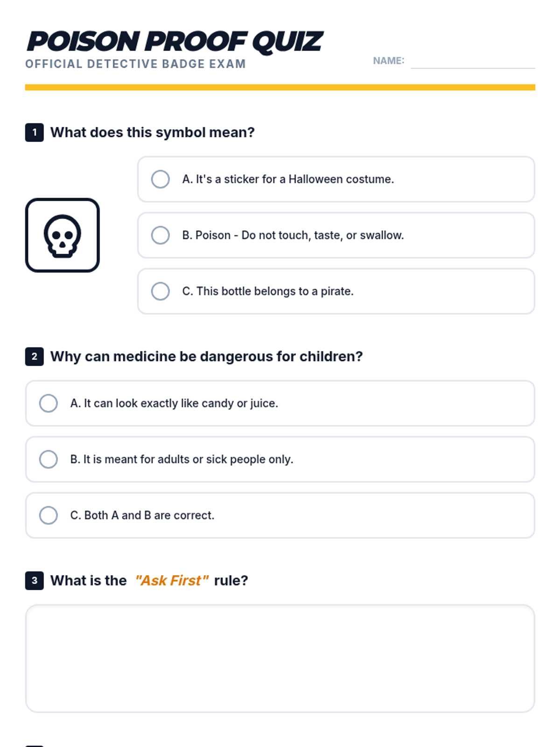Click the word 'rule?' in question 3
Viewport: 560px width, 747px height.
(x=231, y=581)
